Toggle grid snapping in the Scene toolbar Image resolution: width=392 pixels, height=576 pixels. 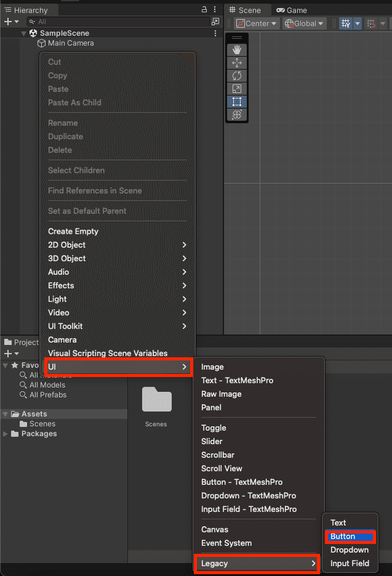(370, 23)
